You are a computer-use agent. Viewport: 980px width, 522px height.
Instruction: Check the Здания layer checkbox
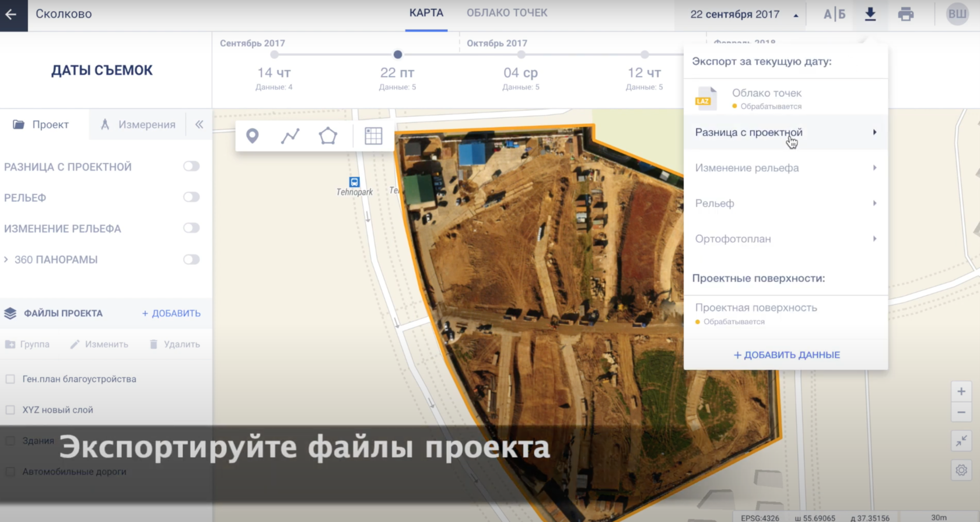[10, 441]
